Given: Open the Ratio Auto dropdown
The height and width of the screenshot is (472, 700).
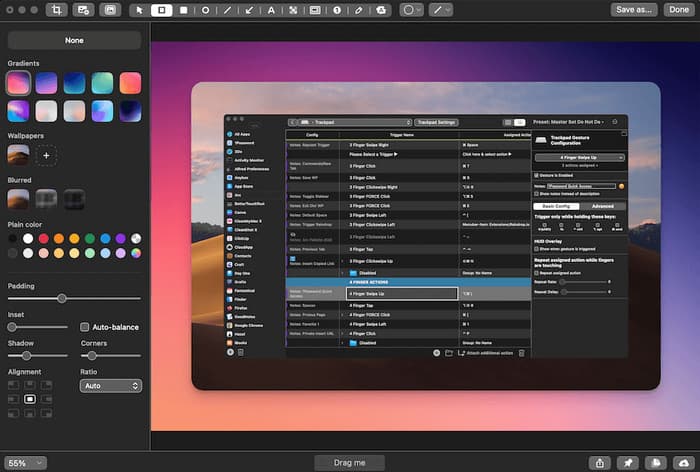Looking at the screenshot, I should click(x=111, y=385).
